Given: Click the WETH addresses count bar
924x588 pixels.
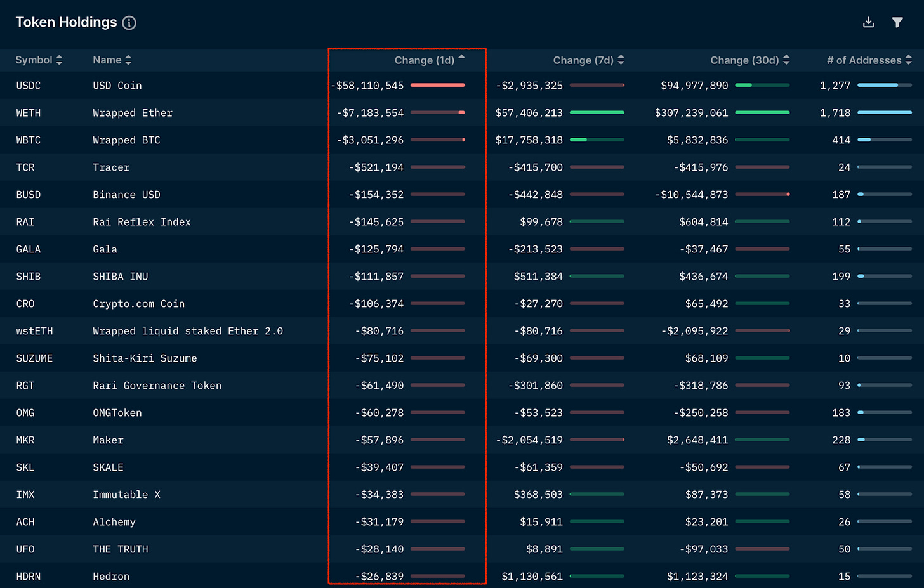Looking at the screenshot, I should pyautogui.click(x=885, y=112).
